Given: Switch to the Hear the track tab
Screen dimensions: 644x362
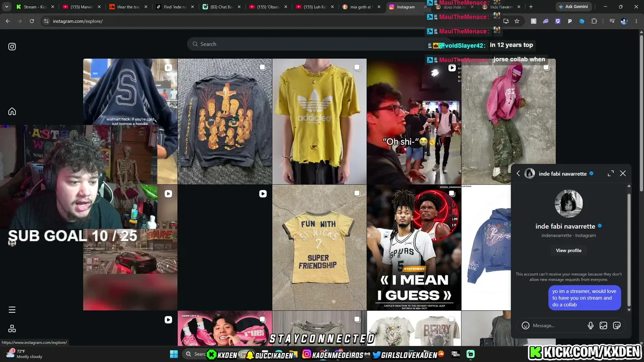Looking at the screenshot, I should pyautogui.click(x=127, y=7).
